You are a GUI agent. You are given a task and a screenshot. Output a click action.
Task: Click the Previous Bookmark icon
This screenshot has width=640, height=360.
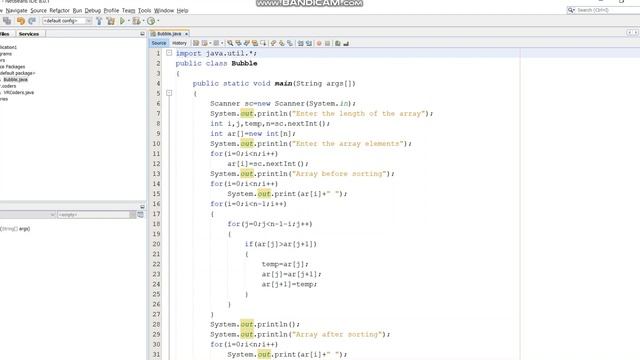(273, 43)
